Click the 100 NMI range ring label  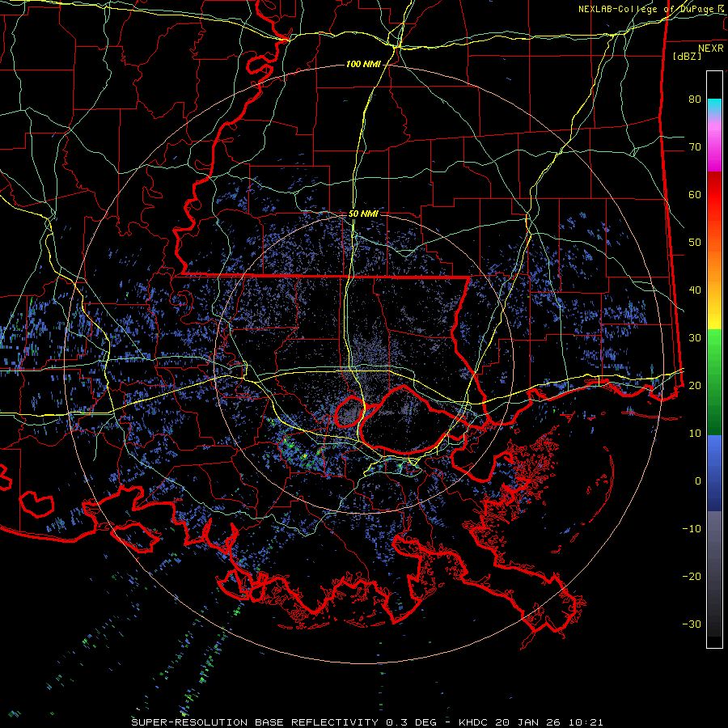[x=363, y=64]
